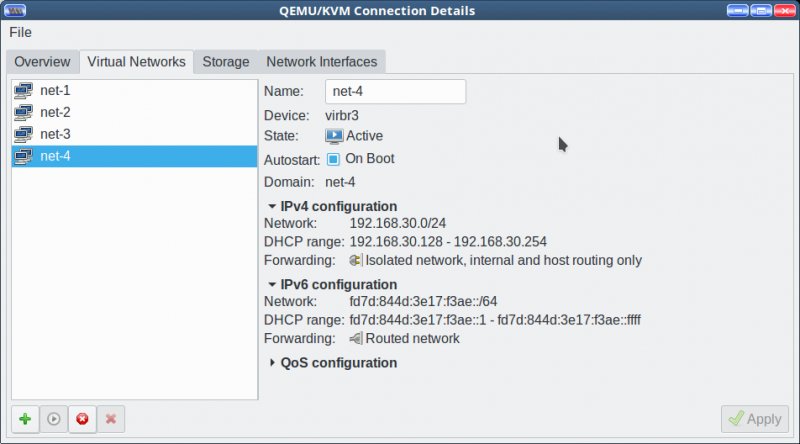
Task: Open the File menu
Action: [x=20, y=32]
